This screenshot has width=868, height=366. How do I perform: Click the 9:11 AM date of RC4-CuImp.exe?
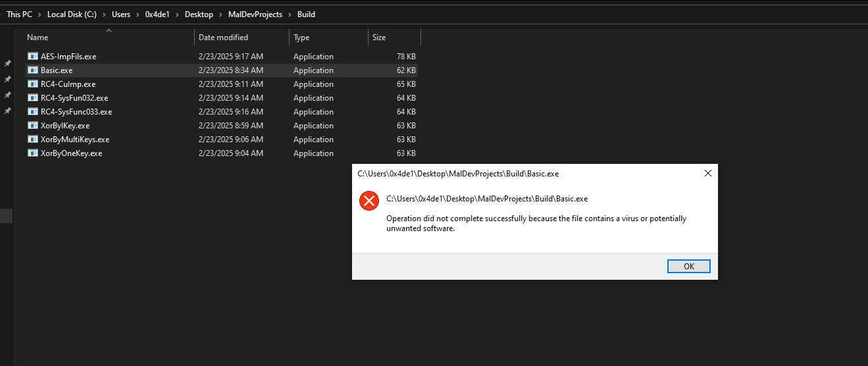[231, 84]
